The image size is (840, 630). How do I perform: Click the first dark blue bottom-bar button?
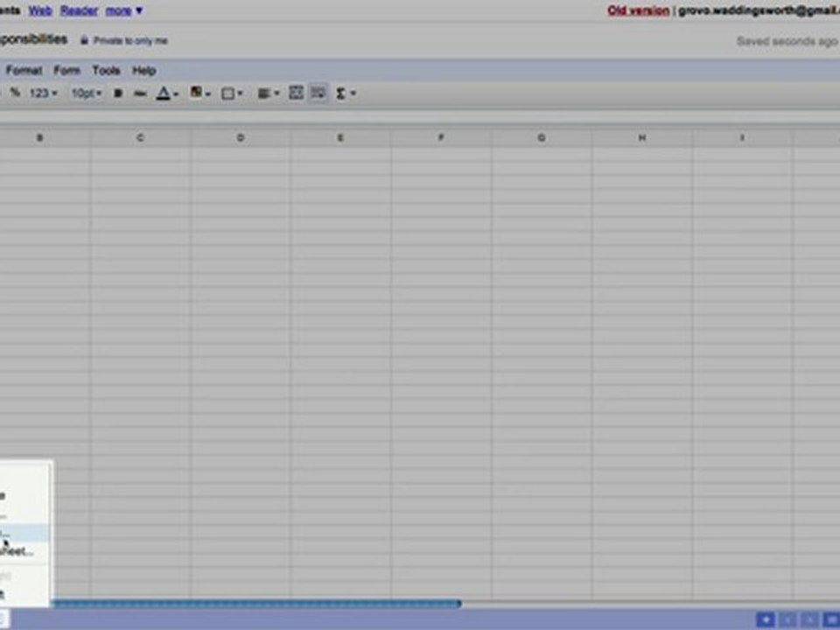click(x=766, y=619)
